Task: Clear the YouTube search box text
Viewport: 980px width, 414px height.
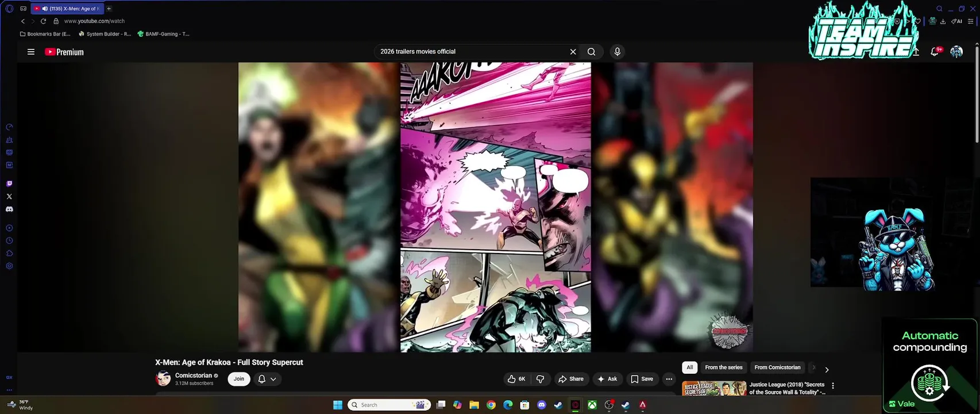Action: [x=573, y=52]
